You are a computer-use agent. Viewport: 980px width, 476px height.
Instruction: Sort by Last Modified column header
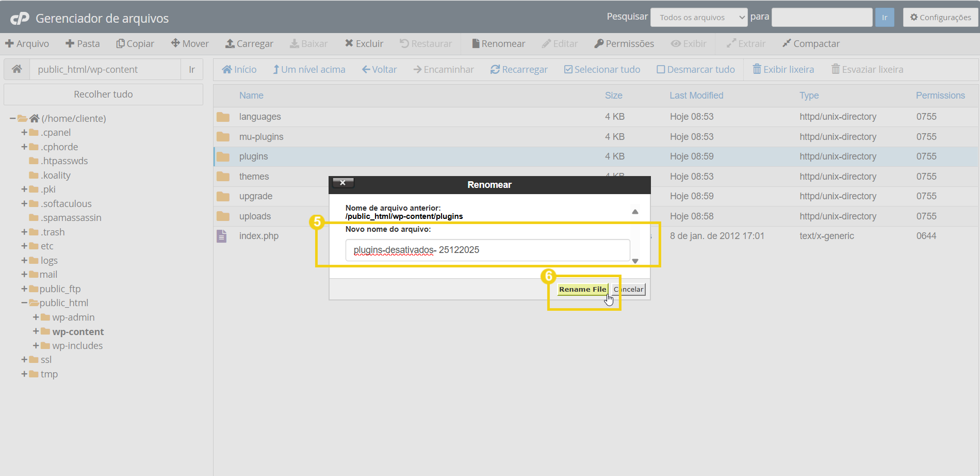pos(696,96)
